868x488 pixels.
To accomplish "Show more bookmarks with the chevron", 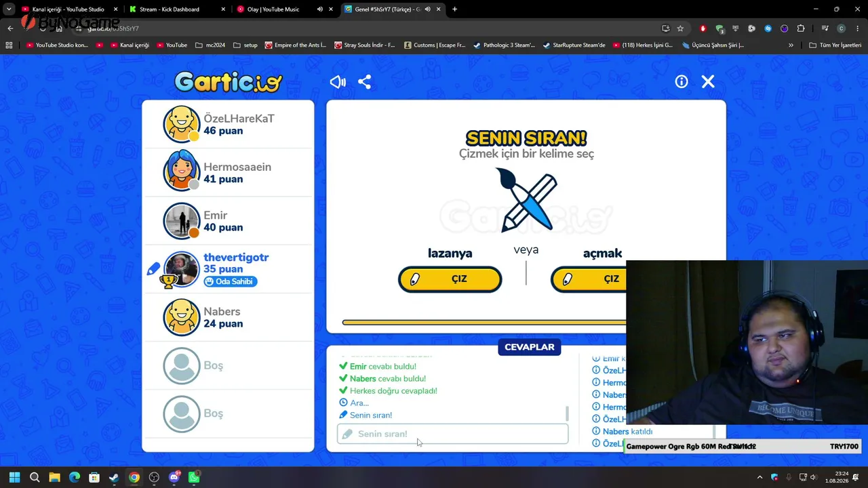I will [x=791, y=45].
